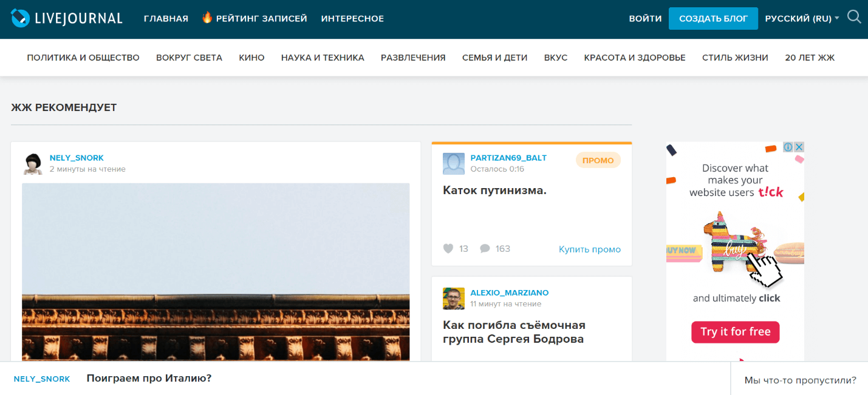Expand the Русский (RU) language dropdown
This screenshot has width=868, height=395.
click(802, 18)
